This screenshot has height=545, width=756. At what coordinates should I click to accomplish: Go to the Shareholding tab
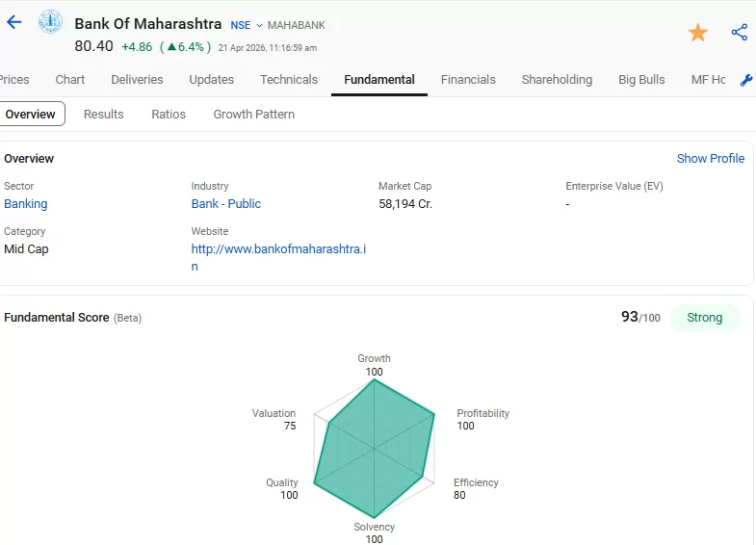(x=557, y=80)
